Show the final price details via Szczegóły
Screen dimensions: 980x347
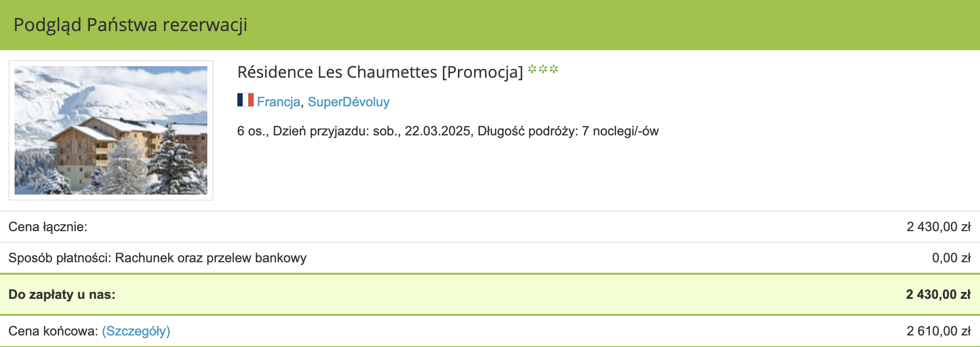click(136, 331)
